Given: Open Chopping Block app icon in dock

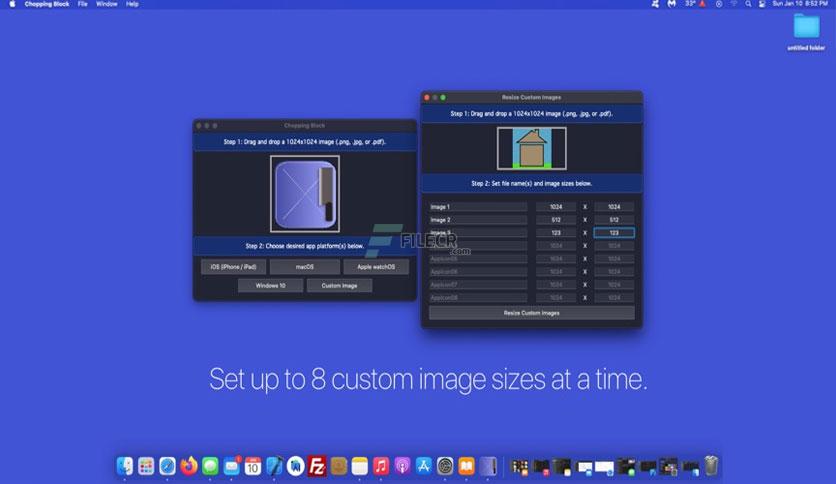Looking at the screenshot, I should 488,466.
